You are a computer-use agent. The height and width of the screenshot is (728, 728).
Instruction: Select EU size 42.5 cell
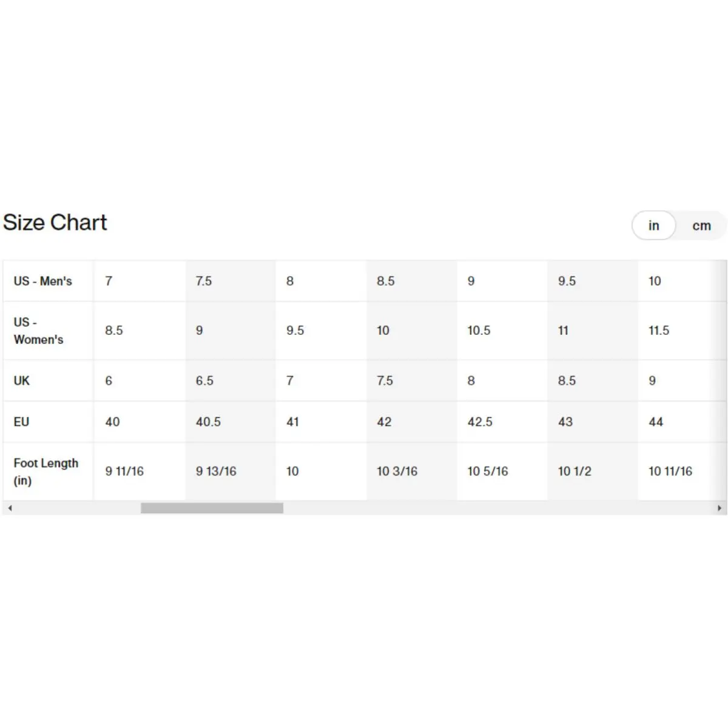pyautogui.click(x=502, y=422)
